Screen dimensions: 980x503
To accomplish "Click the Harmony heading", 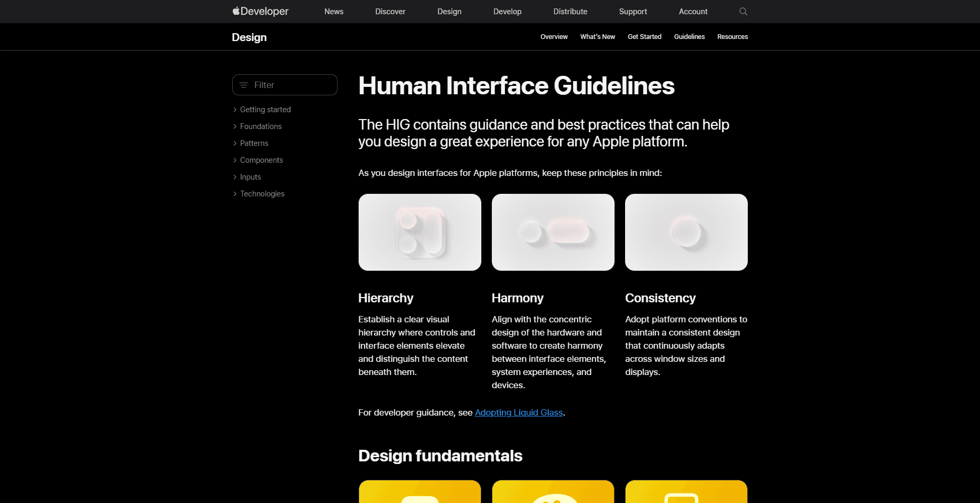I will pos(517,298).
